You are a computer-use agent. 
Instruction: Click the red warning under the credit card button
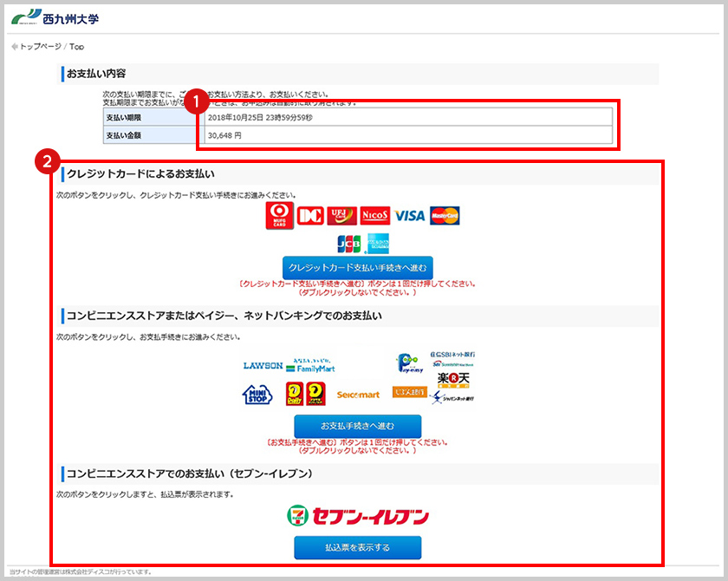pyautogui.click(x=357, y=288)
